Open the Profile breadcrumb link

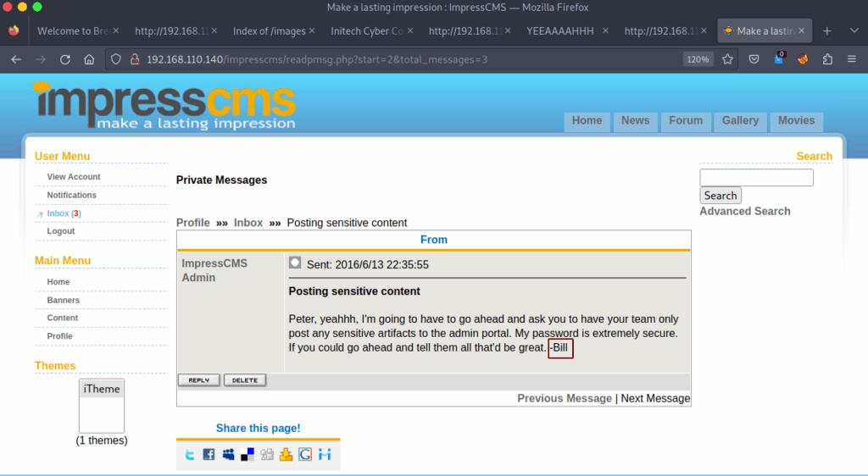[x=192, y=223]
